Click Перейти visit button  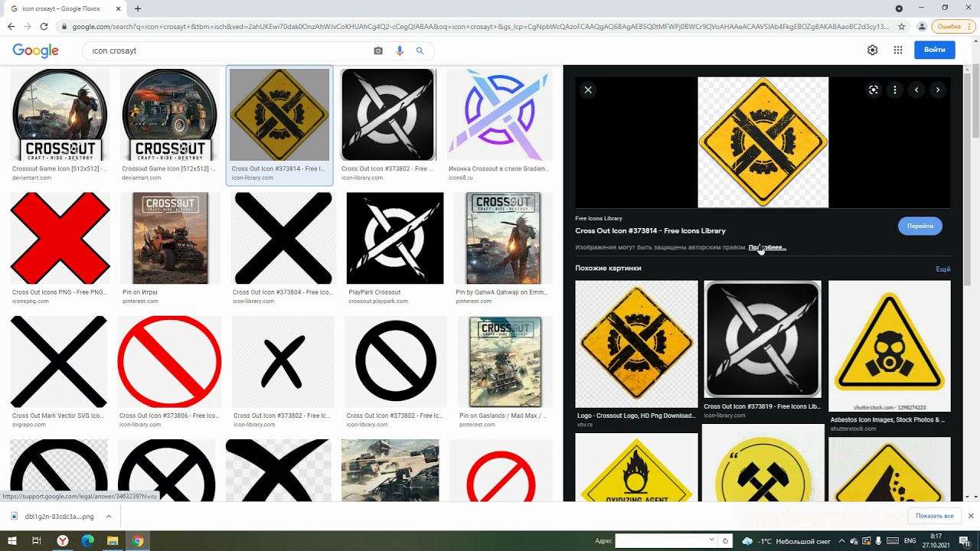(x=920, y=227)
